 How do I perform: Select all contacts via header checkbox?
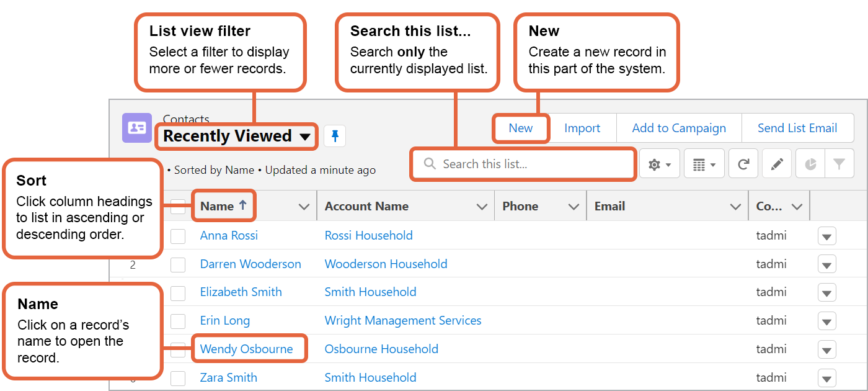[x=178, y=205]
